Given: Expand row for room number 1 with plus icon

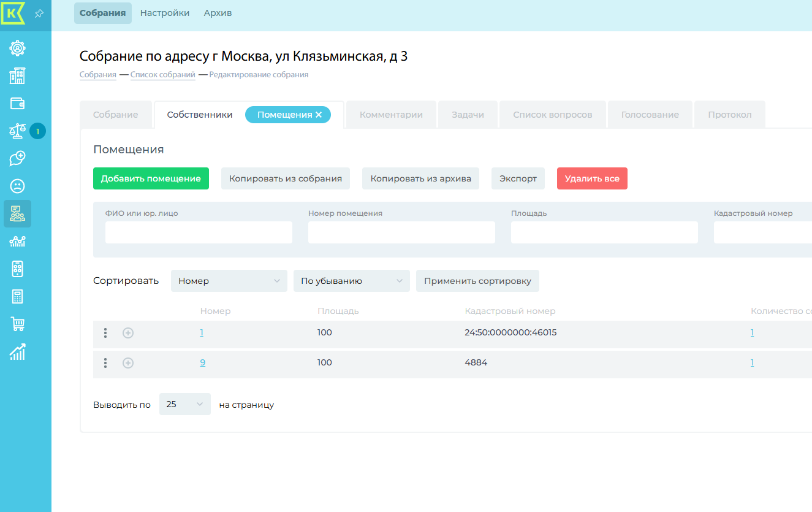Looking at the screenshot, I should click(x=128, y=333).
